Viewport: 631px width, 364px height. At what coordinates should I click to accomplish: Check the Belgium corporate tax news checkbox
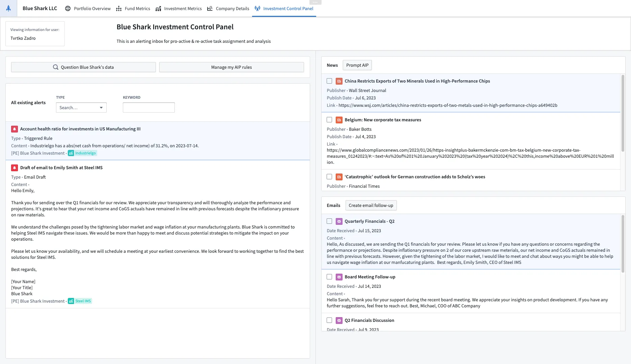pos(329,120)
